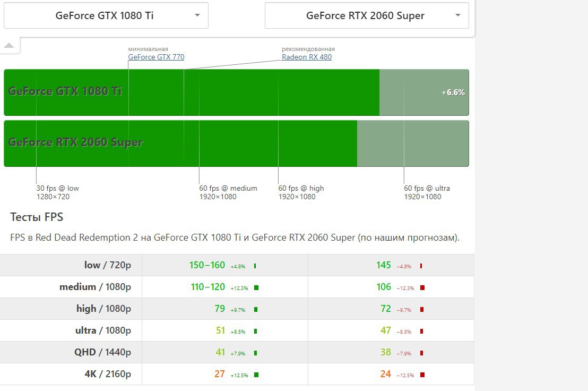Screen dimensions: 588x391
Task: Click the collapse up-arrow tab
Action: click(x=9, y=45)
